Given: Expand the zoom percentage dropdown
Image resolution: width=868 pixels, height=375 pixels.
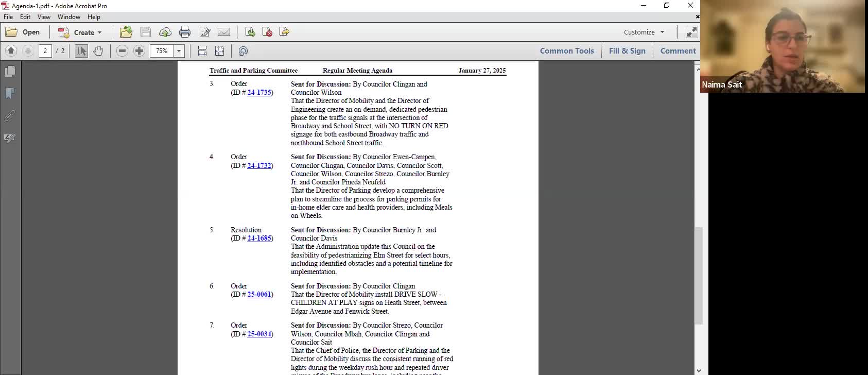Looking at the screenshot, I should 179,51.
